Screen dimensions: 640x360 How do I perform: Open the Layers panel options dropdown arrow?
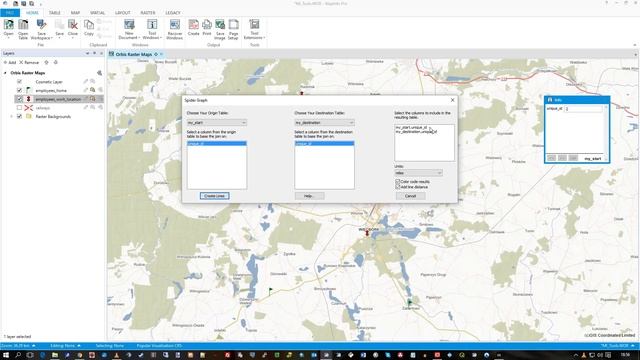pos(87,53)
